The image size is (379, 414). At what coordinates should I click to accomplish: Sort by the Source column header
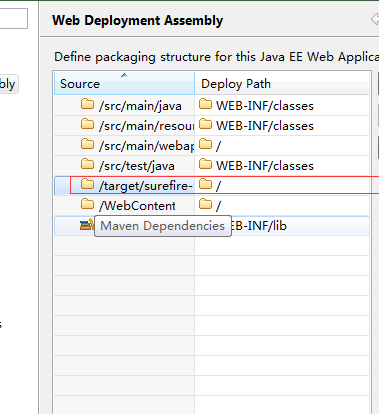click(124, 83)
